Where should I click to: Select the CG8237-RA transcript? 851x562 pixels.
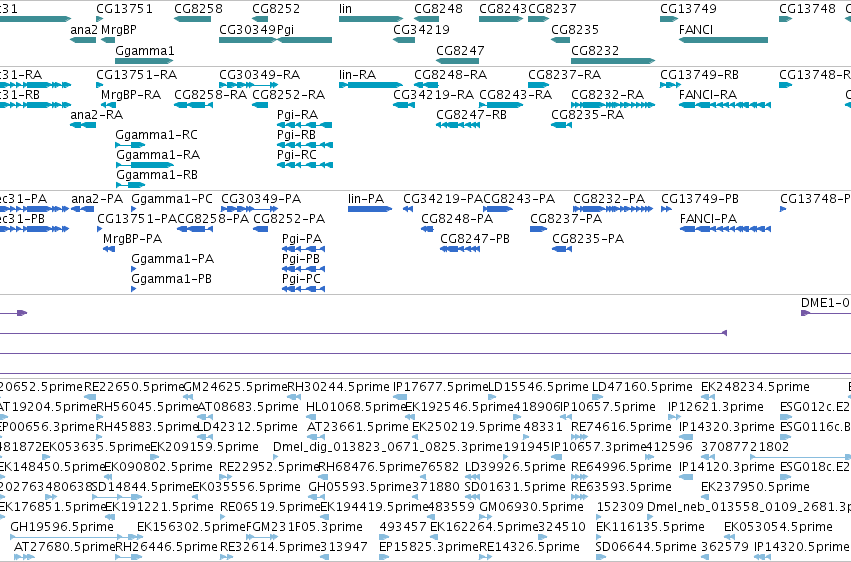point(538,85)
